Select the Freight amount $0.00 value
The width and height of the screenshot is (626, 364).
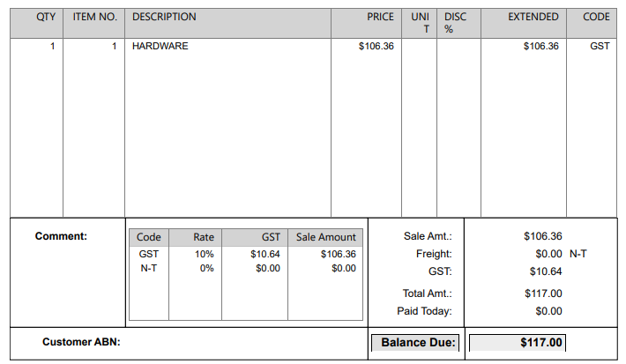tap(548, 254)
